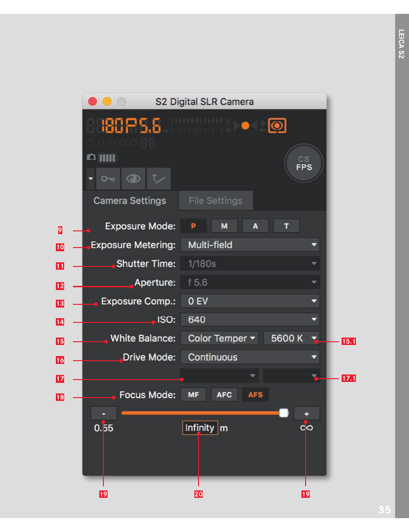Select exposure mode T

287,226
